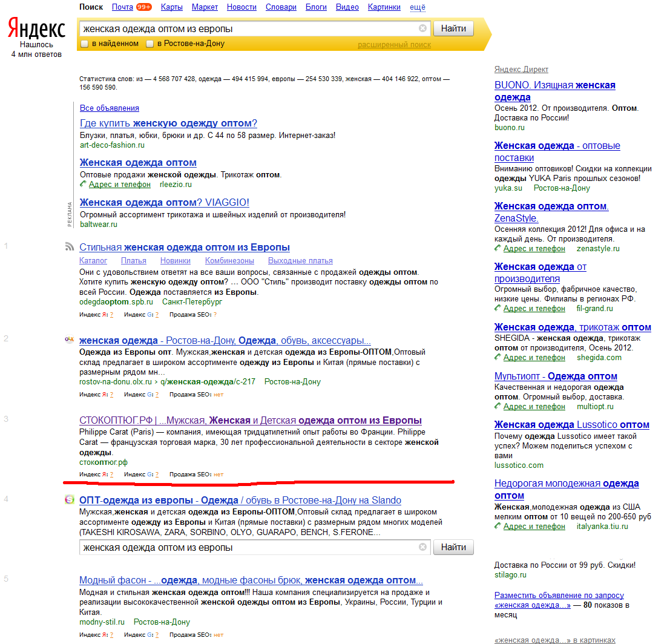Open the Платья sitelink

[x=134, y=261]
